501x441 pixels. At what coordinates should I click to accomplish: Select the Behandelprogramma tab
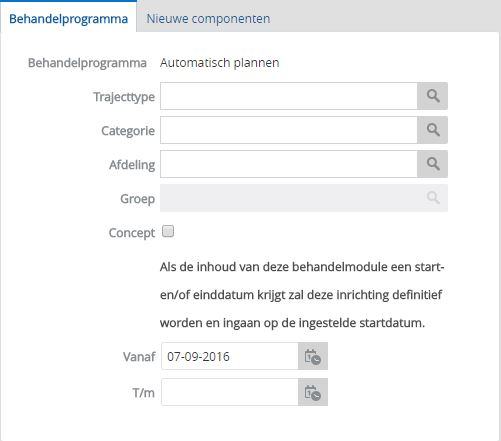click(x=68, y=19)
